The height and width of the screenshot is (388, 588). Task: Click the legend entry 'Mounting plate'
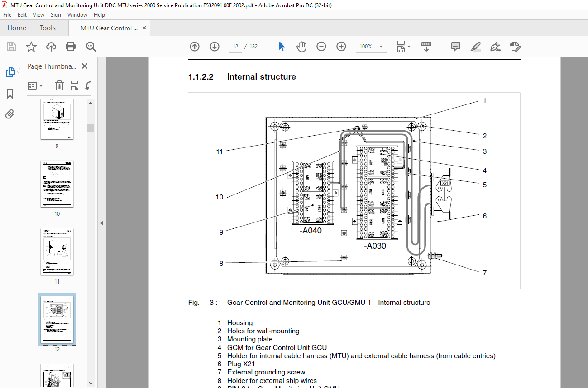pos(250,339)
